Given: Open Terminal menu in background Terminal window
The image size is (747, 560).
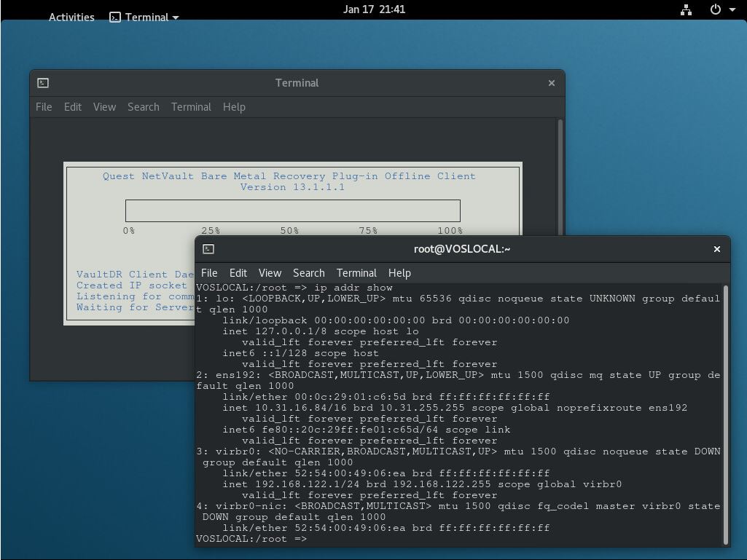Looking at the screenshot, I should [x=191, y=106].
